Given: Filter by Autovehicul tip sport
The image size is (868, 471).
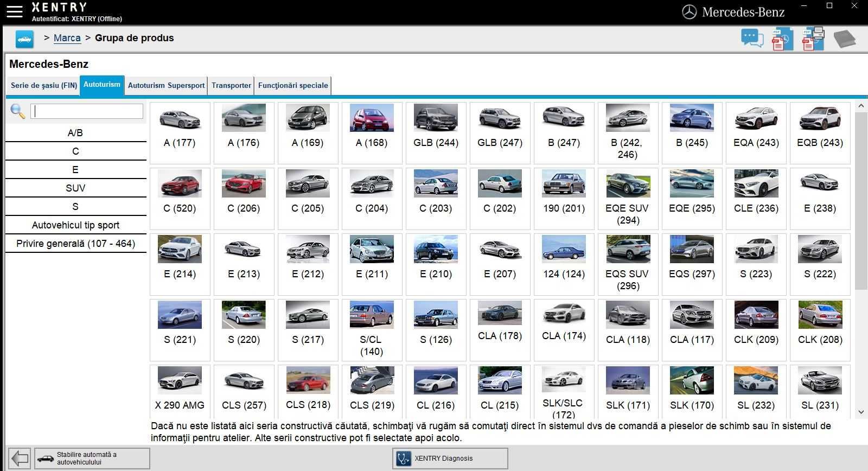Looking at the screenshot, I should pyautogui.click(x=75, y=225).
